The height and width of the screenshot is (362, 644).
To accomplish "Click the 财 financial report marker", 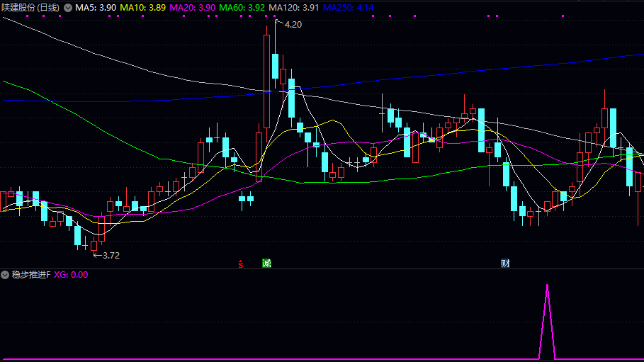I will 506,264.
